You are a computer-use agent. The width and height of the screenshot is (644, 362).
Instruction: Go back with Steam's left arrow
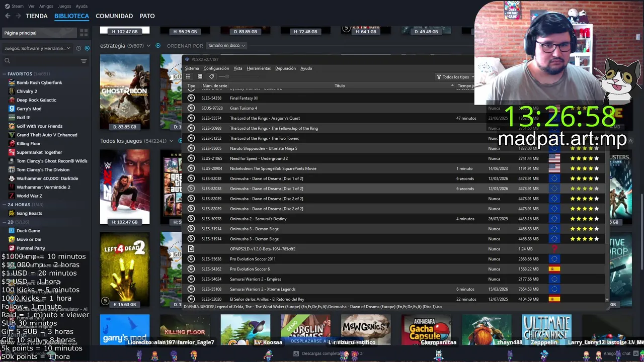pos(8,16)
